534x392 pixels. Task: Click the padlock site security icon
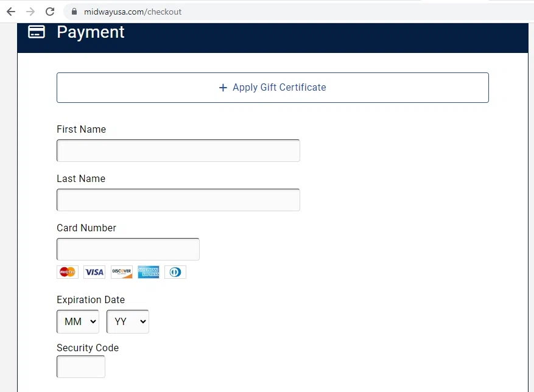click(x=74, y=12)
